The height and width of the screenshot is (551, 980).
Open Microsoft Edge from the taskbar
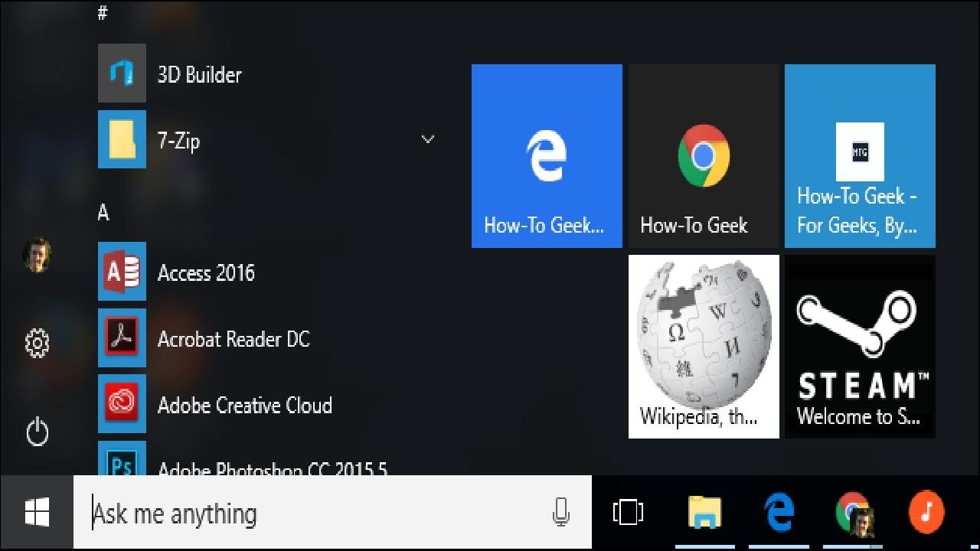click(779, 512)
